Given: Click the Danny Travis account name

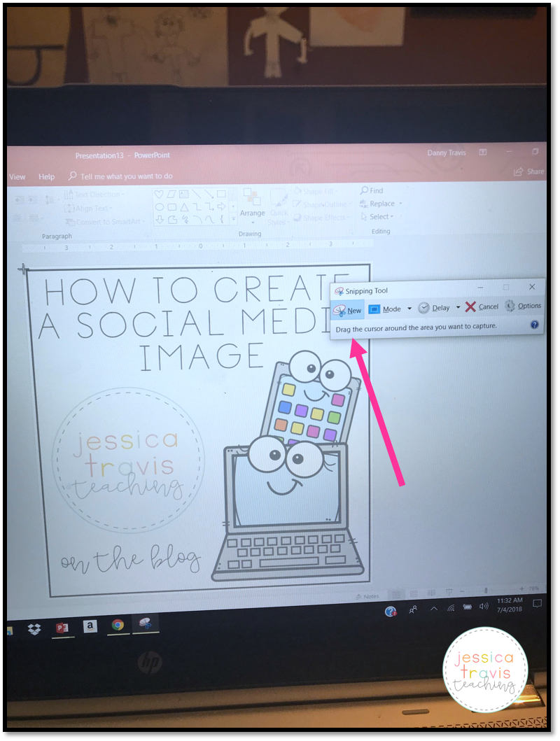Looking at the screenshot, I should coord(447,153).
